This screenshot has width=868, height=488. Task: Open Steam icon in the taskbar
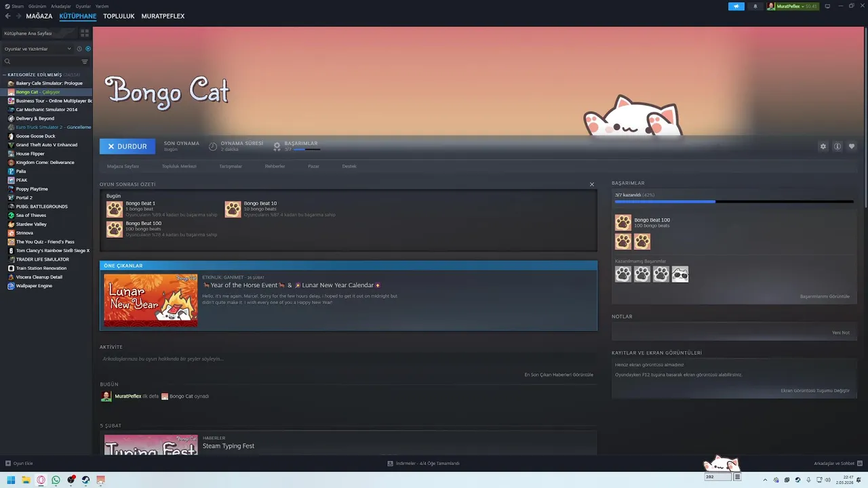[85, 480]
